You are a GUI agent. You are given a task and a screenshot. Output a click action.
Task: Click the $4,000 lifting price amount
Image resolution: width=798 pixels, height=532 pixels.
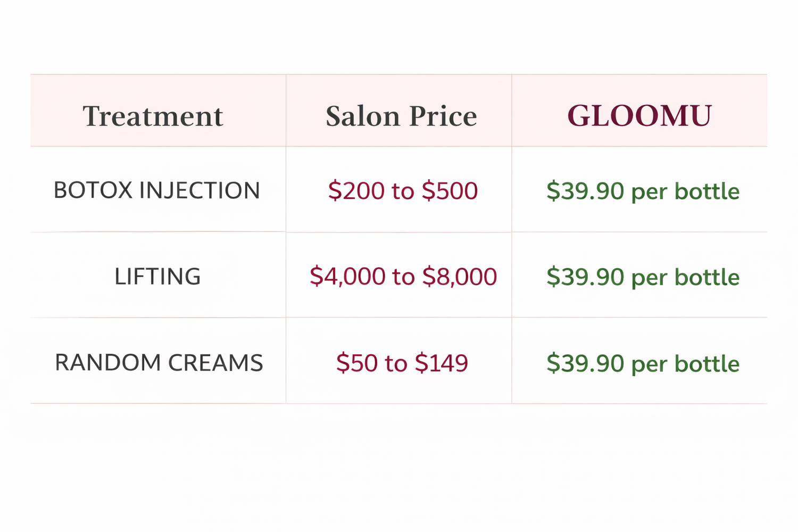[x=347, y=277]
